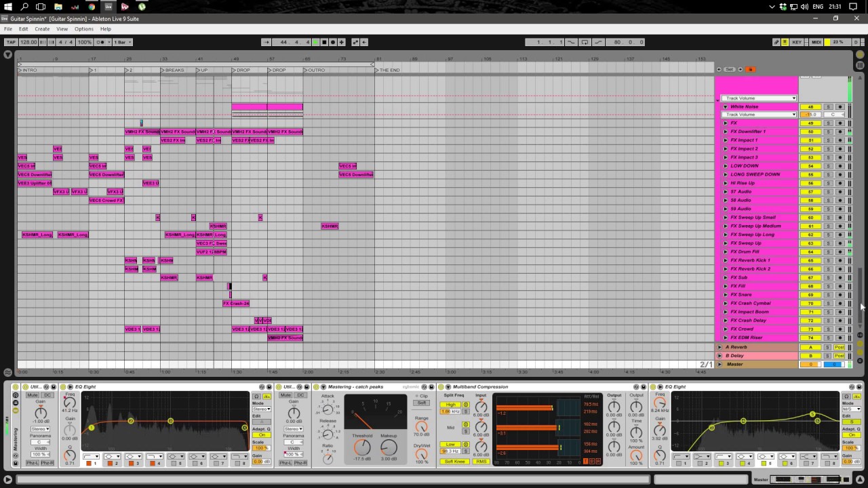
Task: Open the File menu
Action: (8, 29)
